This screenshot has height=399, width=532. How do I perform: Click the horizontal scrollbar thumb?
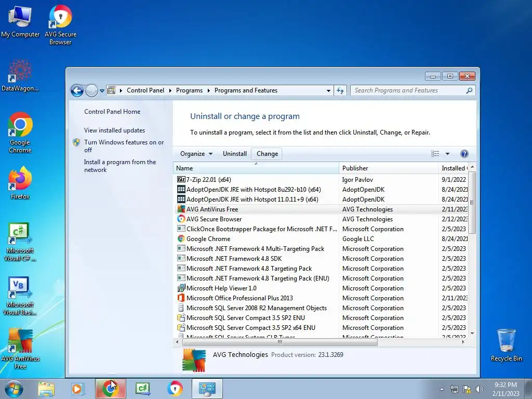[279, 342]
